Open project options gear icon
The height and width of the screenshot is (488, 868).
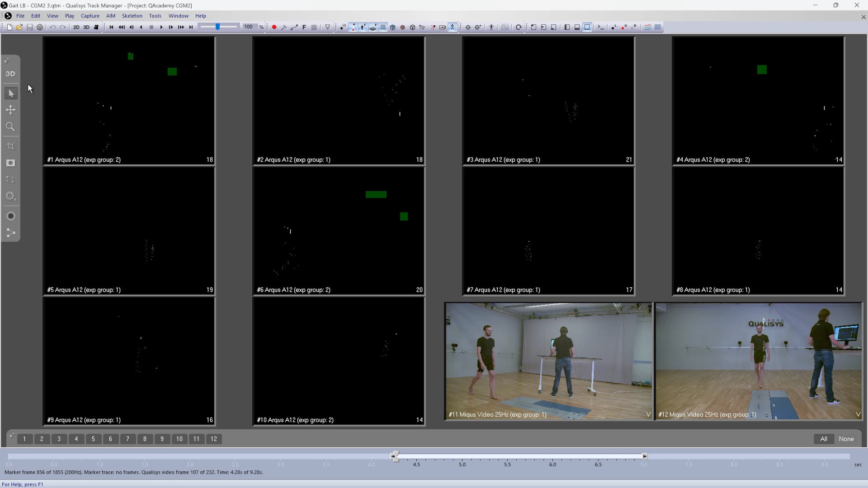click(x=40, y=27)
